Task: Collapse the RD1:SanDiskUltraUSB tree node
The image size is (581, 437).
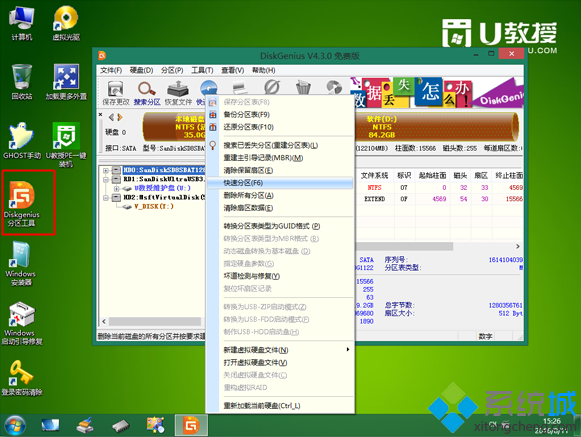Action: [x=106, y=179]
